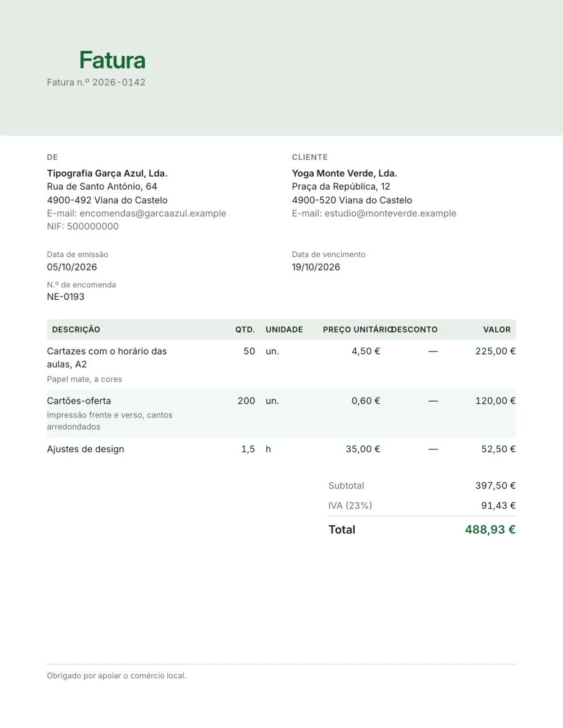Click tax amount '91,43 €'

click(498, 505)
